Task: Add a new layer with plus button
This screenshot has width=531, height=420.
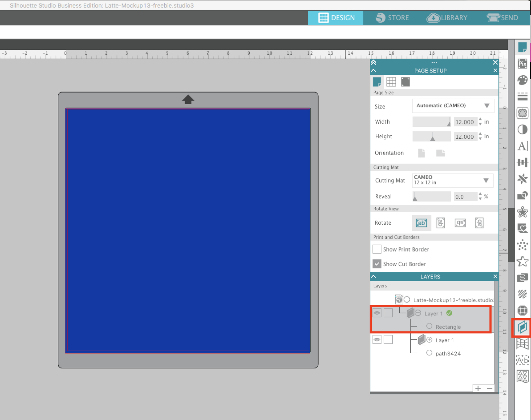Action: click(478, 388)
